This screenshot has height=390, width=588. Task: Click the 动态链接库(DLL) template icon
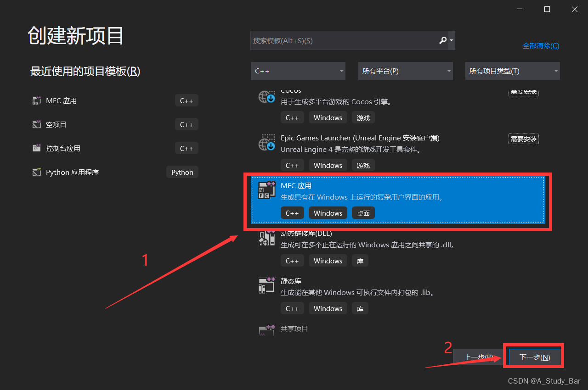[x=266, y=238]
